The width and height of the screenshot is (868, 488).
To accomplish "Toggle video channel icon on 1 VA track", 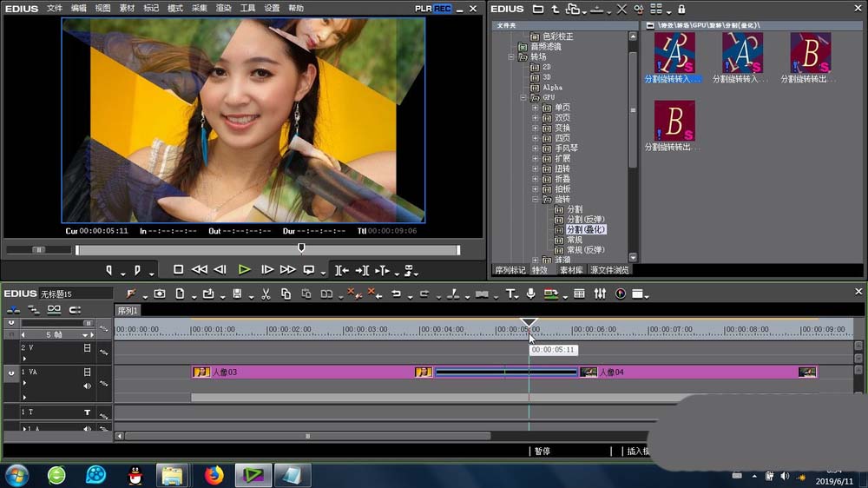I will [87, 373].
